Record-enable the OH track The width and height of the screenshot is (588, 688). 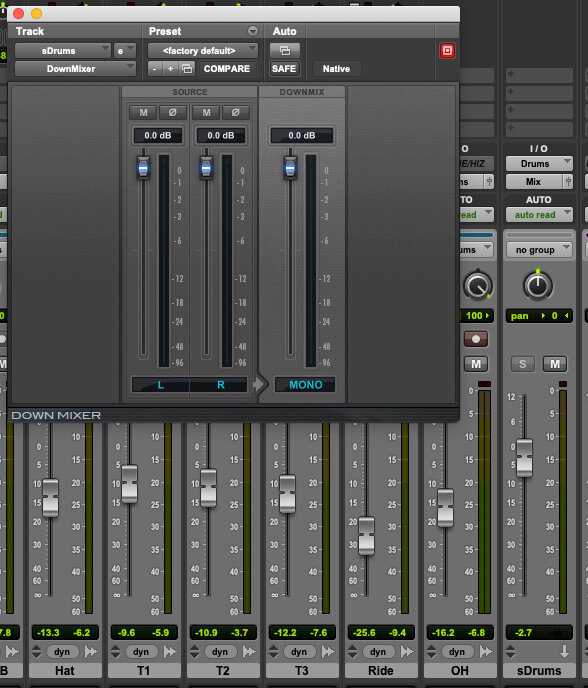point(476,339)
